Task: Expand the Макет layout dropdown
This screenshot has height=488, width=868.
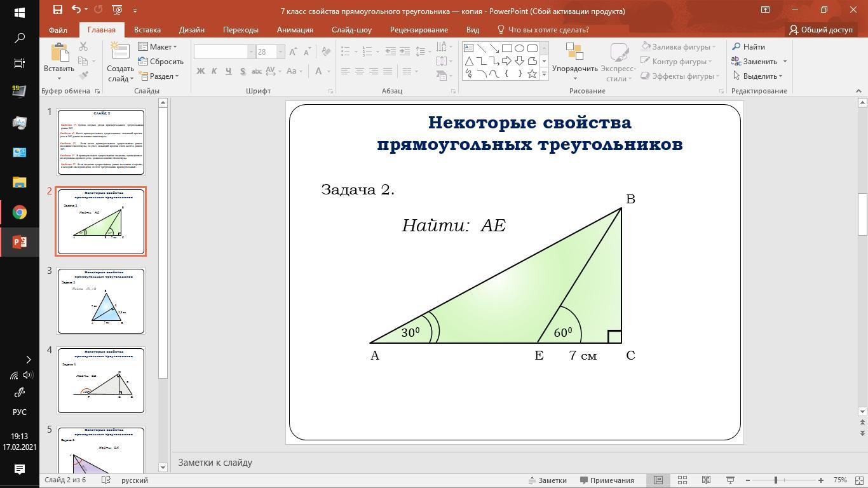Action: point(157,47)
